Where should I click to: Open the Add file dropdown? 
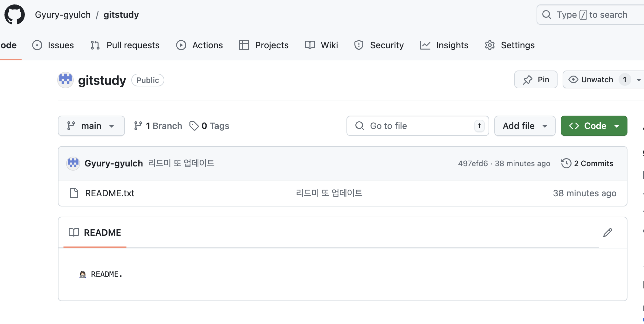point(525,126)
